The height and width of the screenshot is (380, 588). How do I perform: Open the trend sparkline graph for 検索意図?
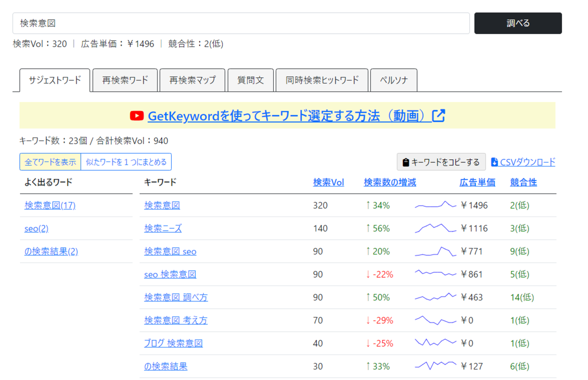pos(435,205)
